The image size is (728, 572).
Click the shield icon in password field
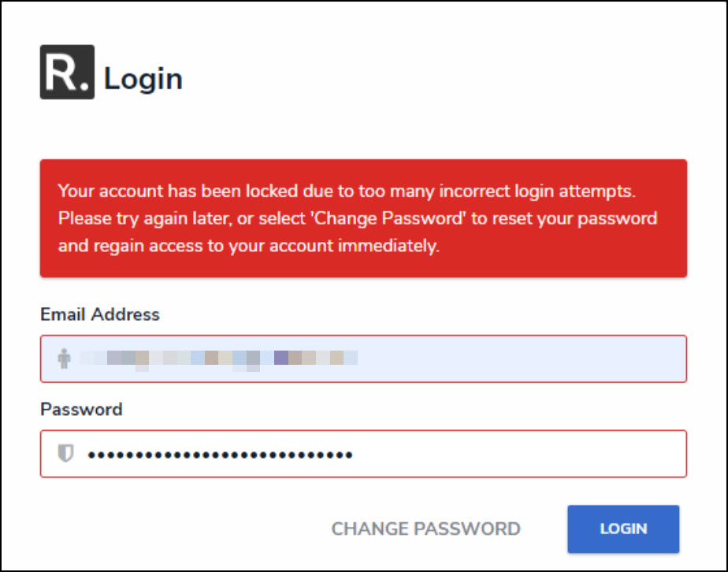pos(66,454)
